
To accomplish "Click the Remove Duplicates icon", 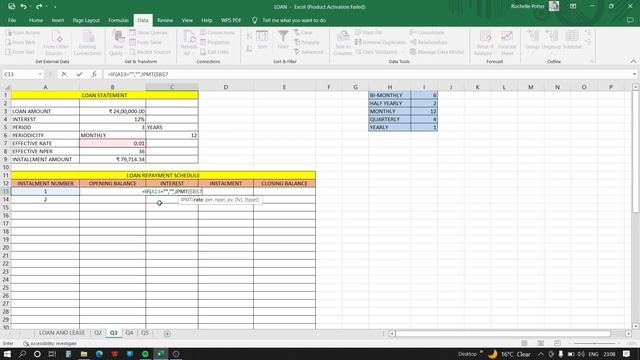I will tap(358, 42).
